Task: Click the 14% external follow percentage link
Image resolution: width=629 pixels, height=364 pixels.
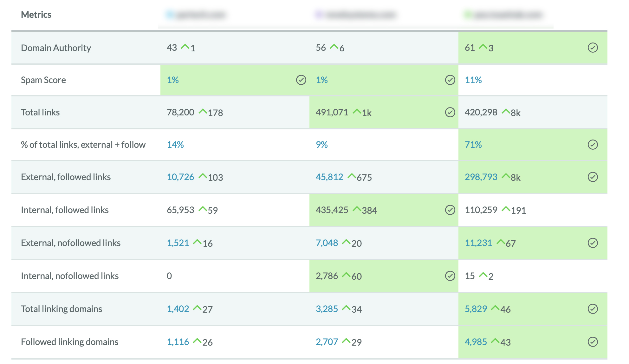Action: pos(175,145)
